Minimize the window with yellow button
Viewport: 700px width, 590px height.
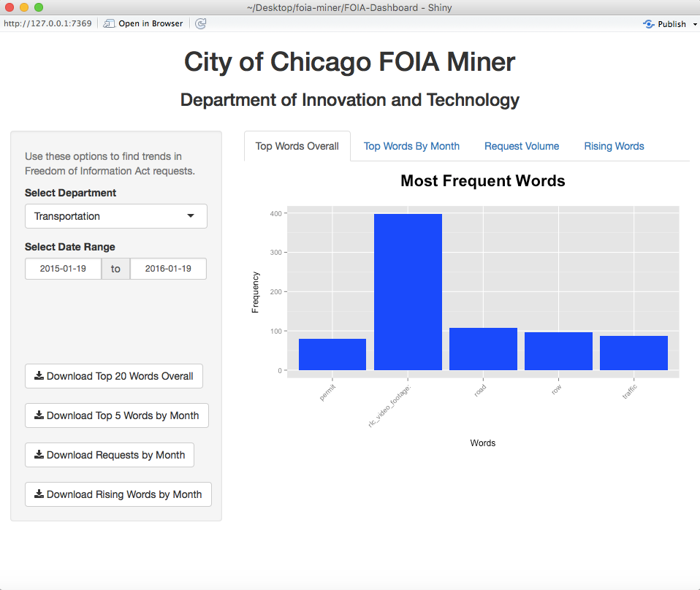[x=24, y=7]
